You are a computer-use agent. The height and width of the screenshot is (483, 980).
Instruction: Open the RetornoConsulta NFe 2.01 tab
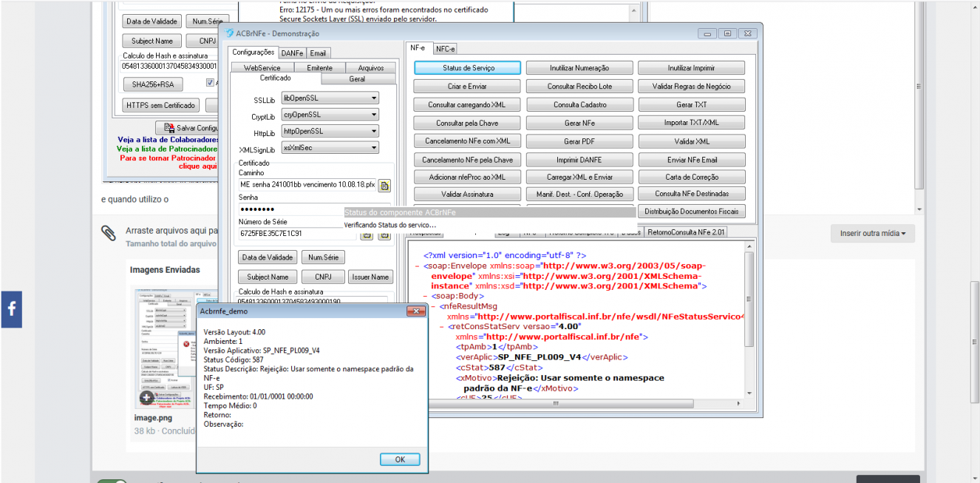[687, 232]
